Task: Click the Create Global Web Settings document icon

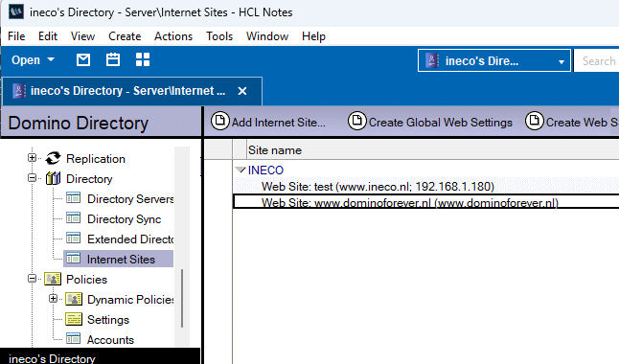Action: pos(356,121)
